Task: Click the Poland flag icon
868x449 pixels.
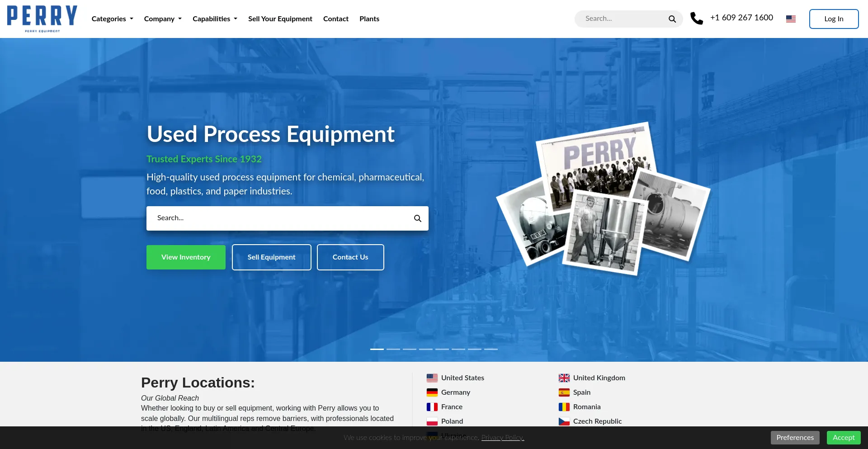Action: (x=432, y=421)
